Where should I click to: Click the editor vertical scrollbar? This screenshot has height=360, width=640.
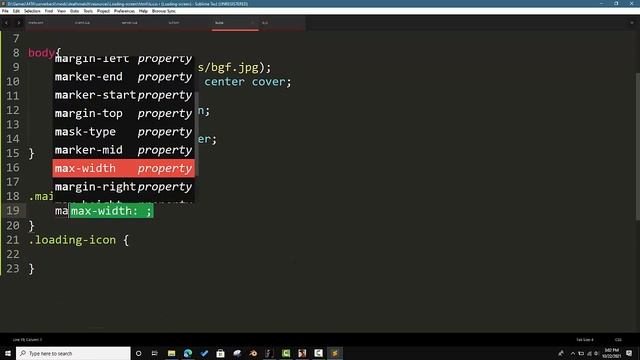tap(638, 146)
